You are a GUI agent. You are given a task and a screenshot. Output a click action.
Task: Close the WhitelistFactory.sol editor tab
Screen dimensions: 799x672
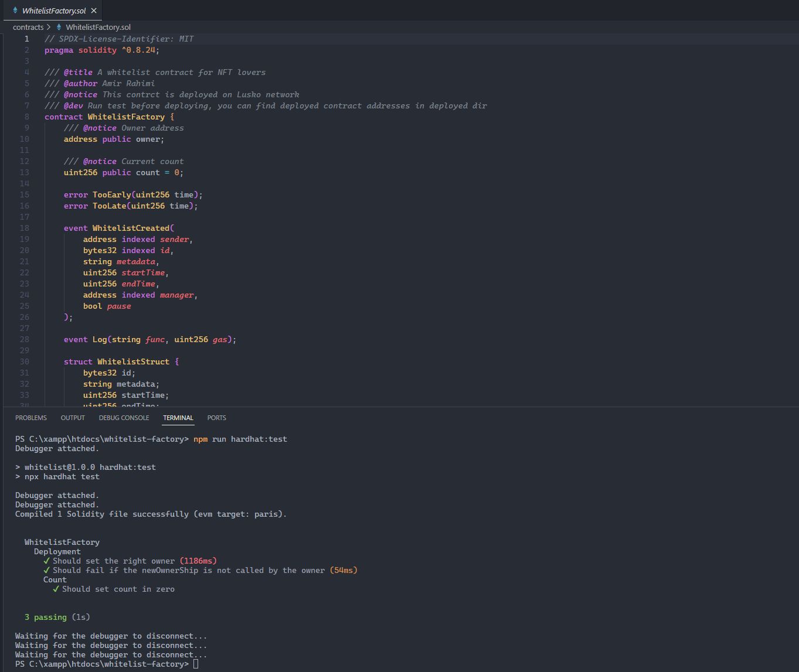(x=94, y=11)
